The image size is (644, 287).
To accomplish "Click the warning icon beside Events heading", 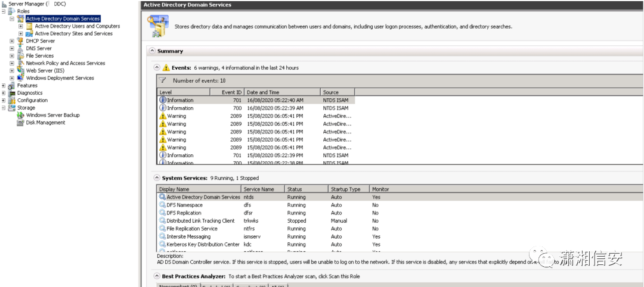I will coord(166,68).
